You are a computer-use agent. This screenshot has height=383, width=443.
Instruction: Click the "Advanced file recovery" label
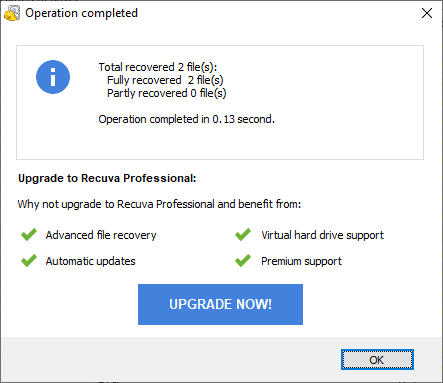coord(101,235)
